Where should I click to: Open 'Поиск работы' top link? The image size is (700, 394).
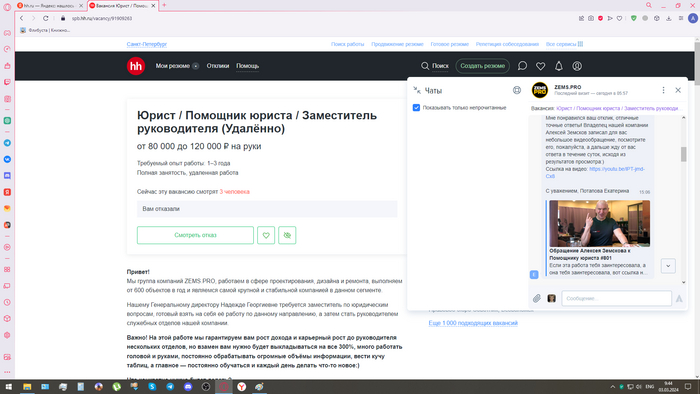[347, 44]
